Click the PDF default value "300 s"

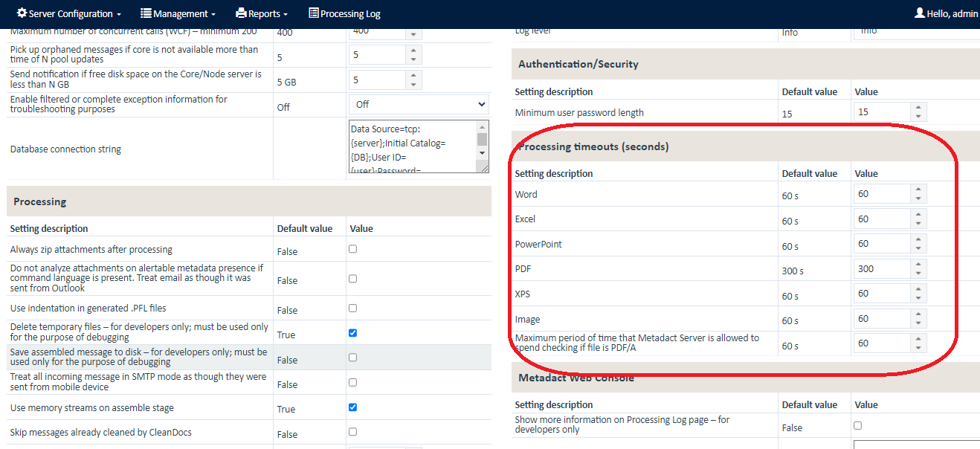793,271
